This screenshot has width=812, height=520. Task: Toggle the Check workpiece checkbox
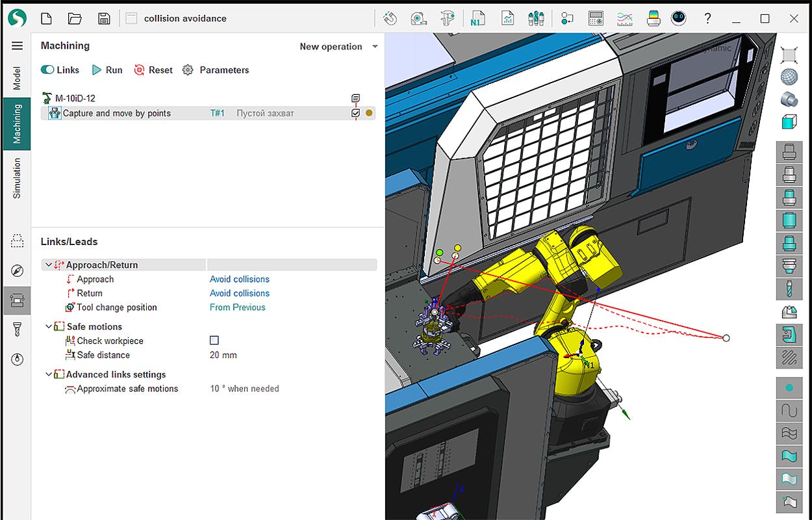coord(214,340)
